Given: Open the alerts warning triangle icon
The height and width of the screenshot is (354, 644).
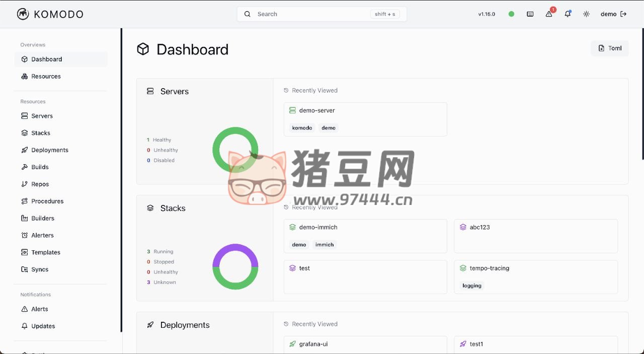Looking at the screenshot, I should tap(549, 14).
